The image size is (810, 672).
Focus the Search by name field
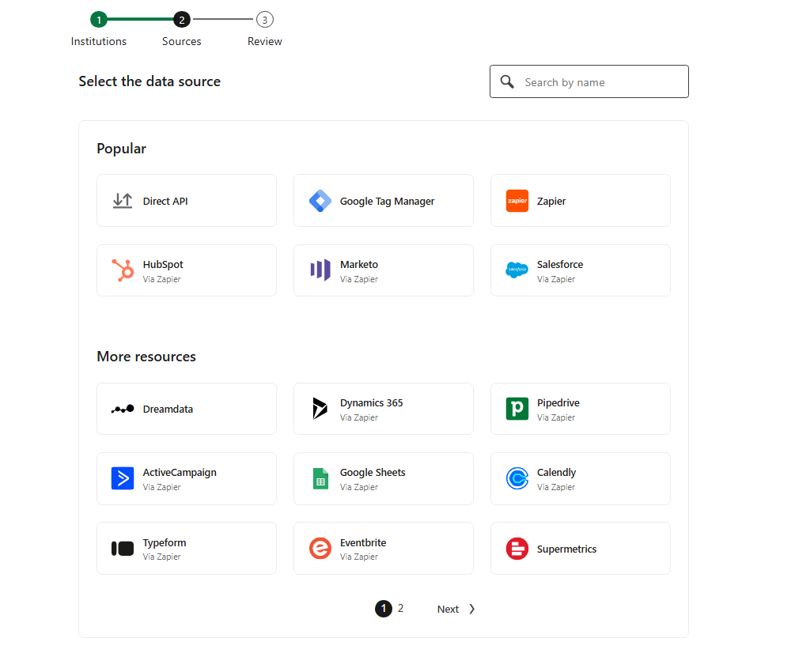click(589, 81)
